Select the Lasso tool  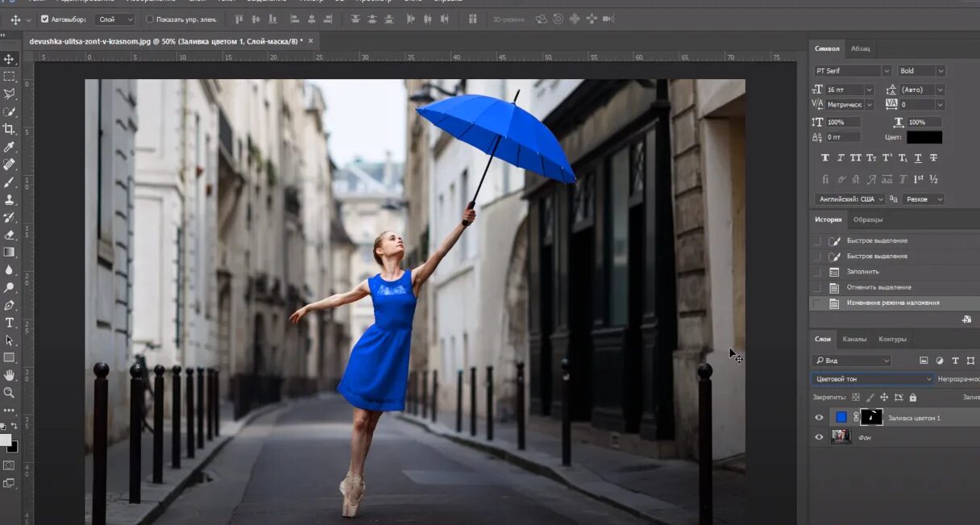pos(9,94)
